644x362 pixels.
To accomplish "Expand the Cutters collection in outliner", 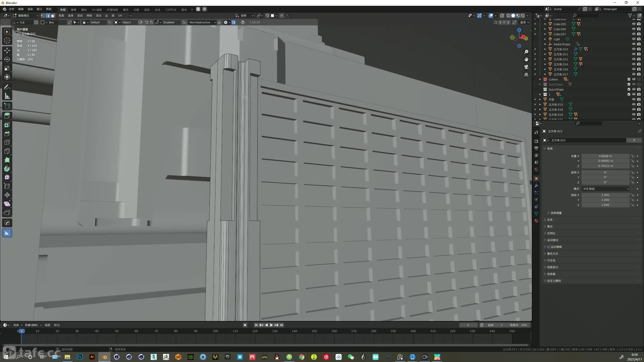I will pos(540,79).
